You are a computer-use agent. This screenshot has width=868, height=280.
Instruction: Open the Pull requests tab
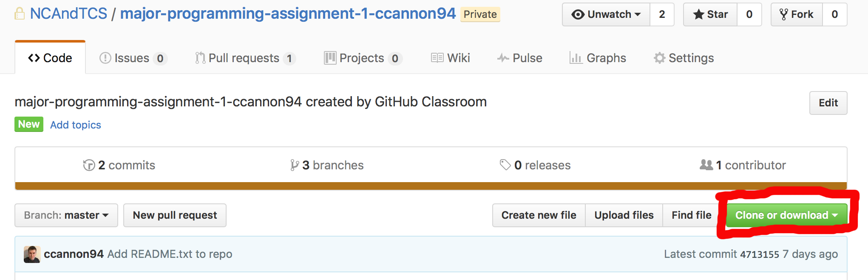244,58
